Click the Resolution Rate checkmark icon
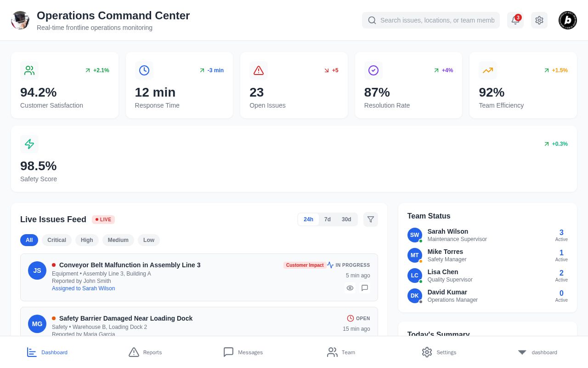 [373, 70]
